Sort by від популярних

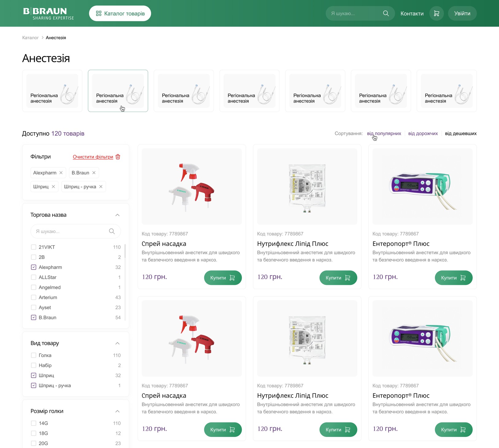click(x=384, y=134)
